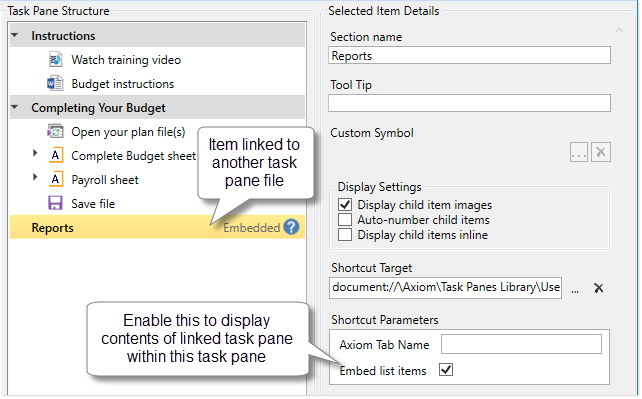Screen dimensions: 642x399
Task: Click the Payroll sheet Axiom icon
Action: click(x=56, y=179)
